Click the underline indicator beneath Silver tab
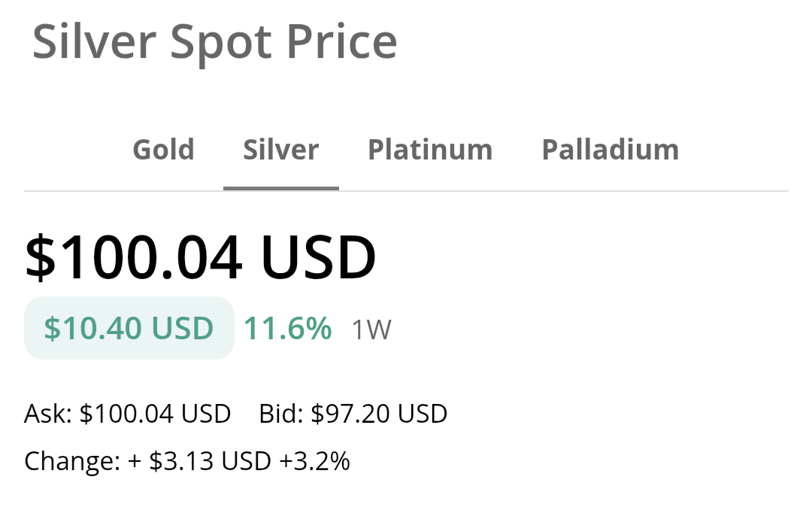 281,187
